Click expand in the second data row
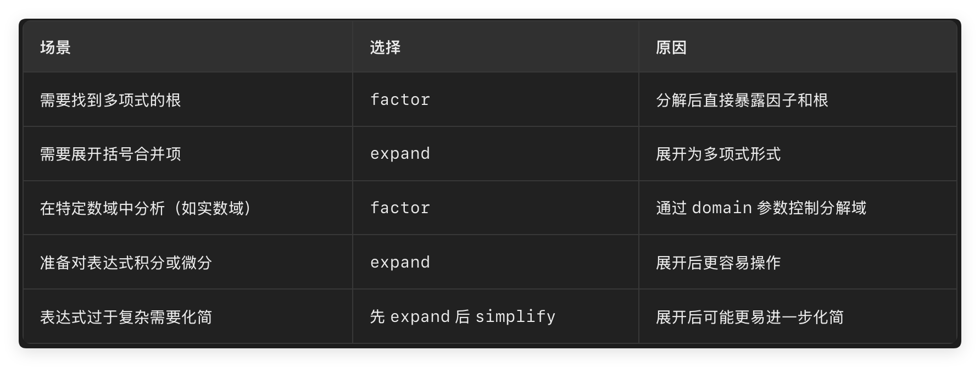 tap(400, 154)
